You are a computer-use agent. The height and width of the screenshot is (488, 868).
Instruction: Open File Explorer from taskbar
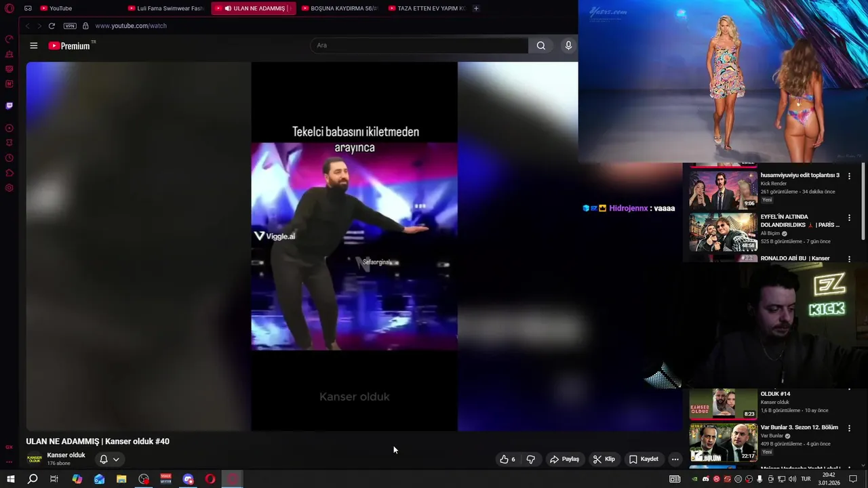121,479
